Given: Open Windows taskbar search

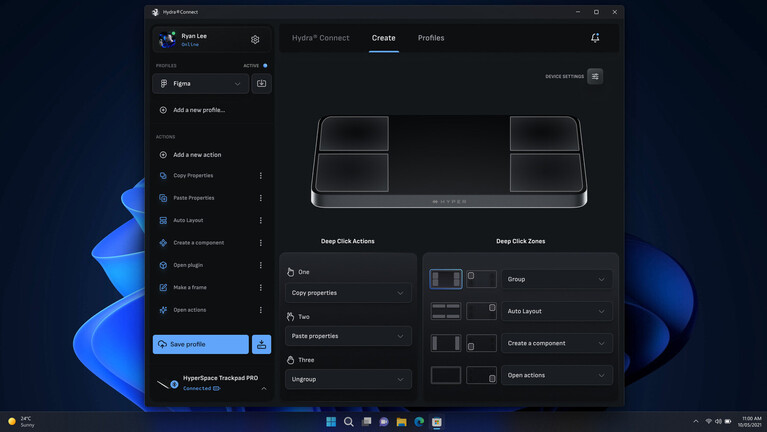Looking at the screenshot, I should click(x=349, y=422).
